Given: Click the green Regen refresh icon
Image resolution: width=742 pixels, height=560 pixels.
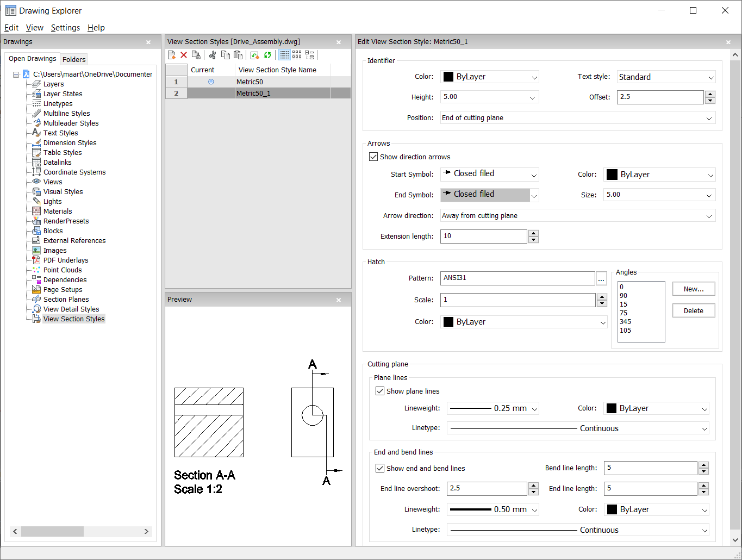Looking at the screenshot, I should click(267, 55).
